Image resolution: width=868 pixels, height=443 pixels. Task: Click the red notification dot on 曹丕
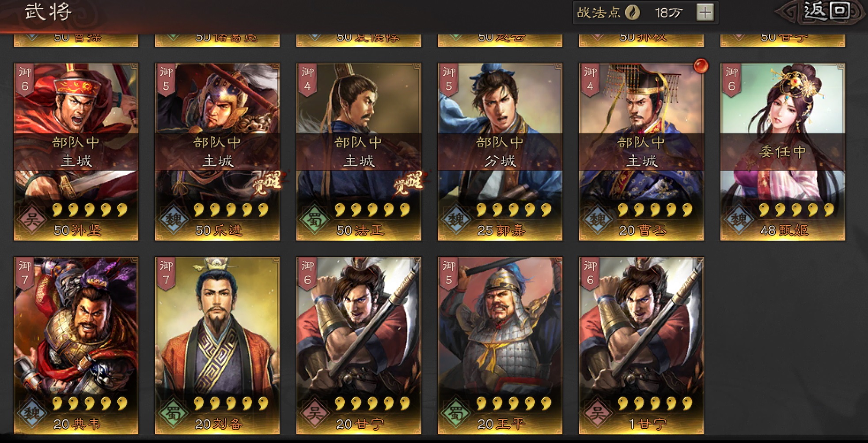tap(701, 66)
